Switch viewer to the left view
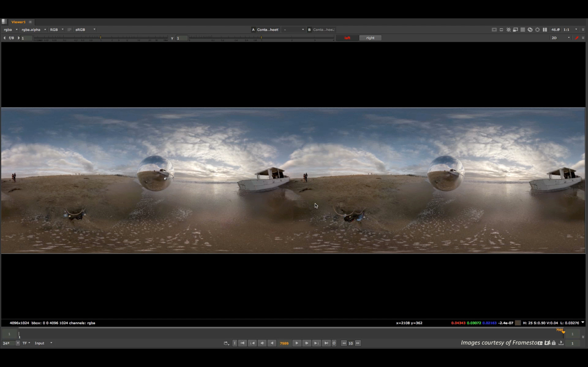This screenshot has height=367, width=588. click(347, 38)
